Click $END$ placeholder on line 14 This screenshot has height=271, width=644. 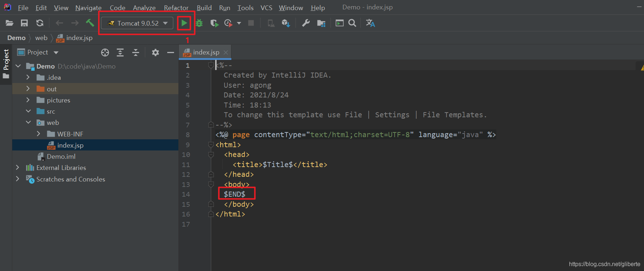(x=235, y=194)
